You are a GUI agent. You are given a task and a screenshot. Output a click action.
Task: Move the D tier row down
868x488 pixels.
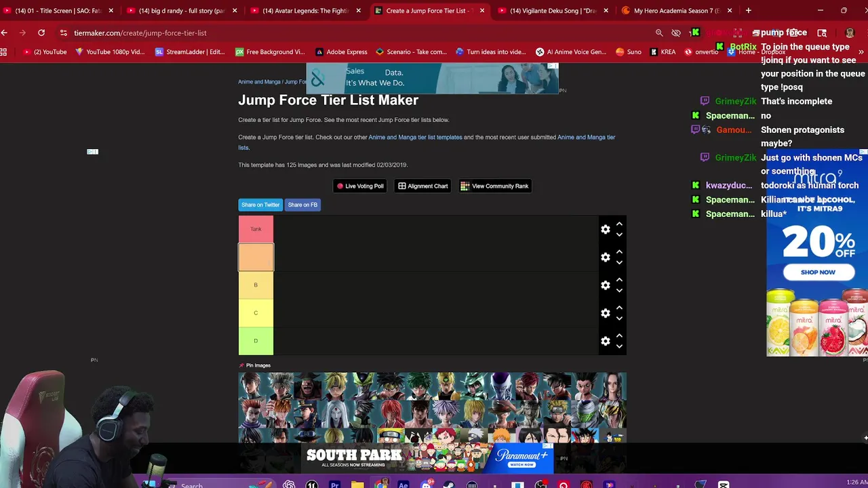click(619, 346)
